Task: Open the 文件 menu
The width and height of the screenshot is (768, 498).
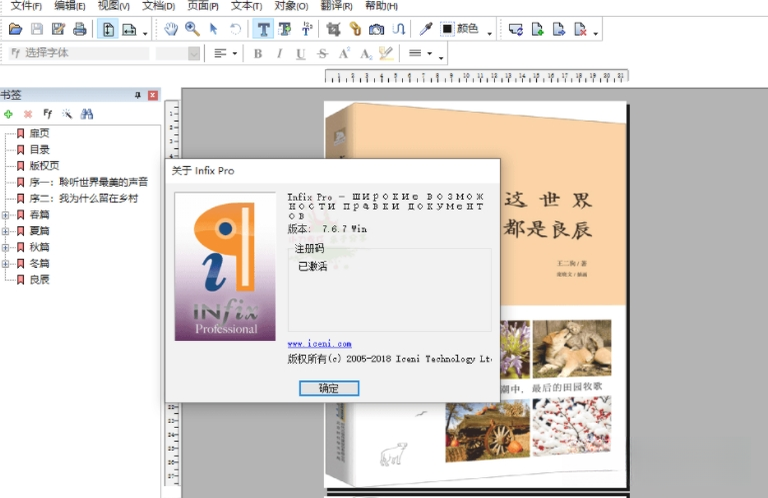Action: (x=26, y=6)
